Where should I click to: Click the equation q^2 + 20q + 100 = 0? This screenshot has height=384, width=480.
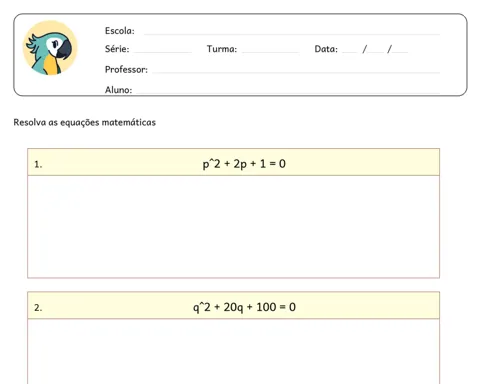pyautogui.click(x=244, y=307)
